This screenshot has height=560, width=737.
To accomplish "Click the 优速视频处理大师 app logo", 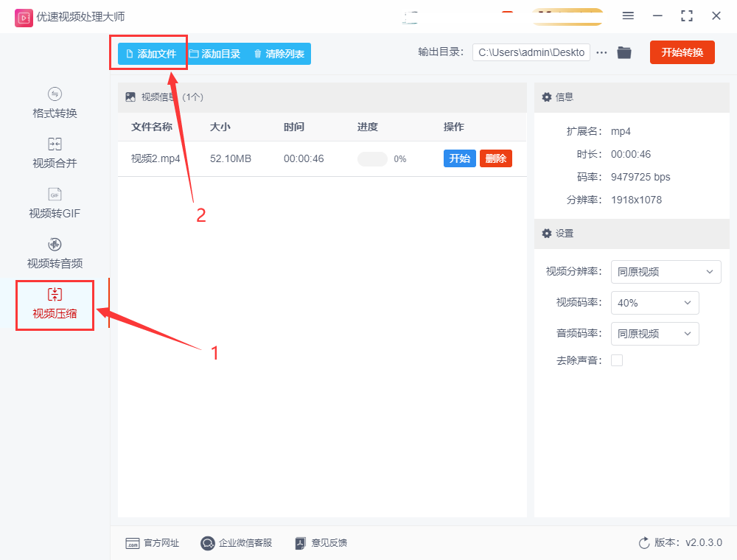I will [24, 18].
